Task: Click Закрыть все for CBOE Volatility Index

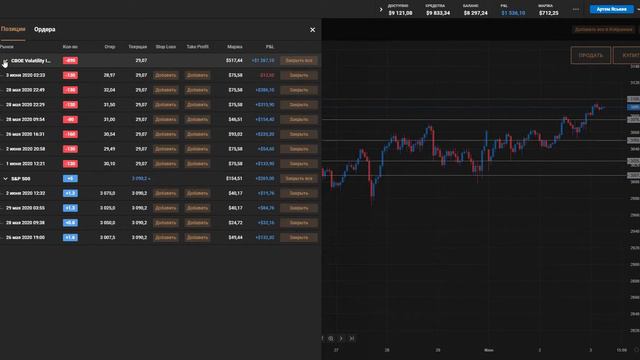Action: (x=299, y=60)
